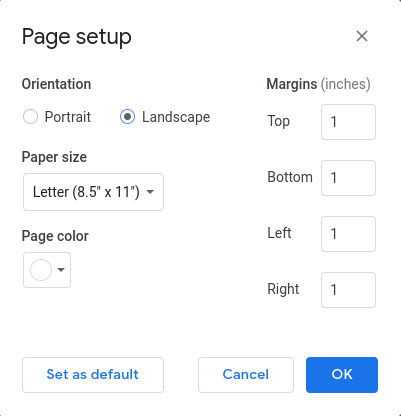Expand the Page color picker arrow
The image size is (401, 416).
click(61, 270)
